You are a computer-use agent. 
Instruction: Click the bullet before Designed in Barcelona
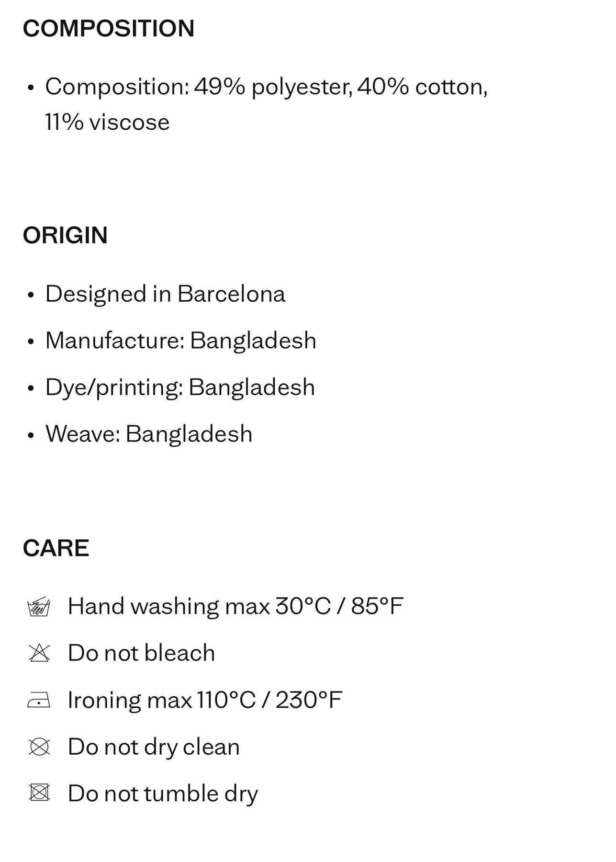click(x=31, y=295)
